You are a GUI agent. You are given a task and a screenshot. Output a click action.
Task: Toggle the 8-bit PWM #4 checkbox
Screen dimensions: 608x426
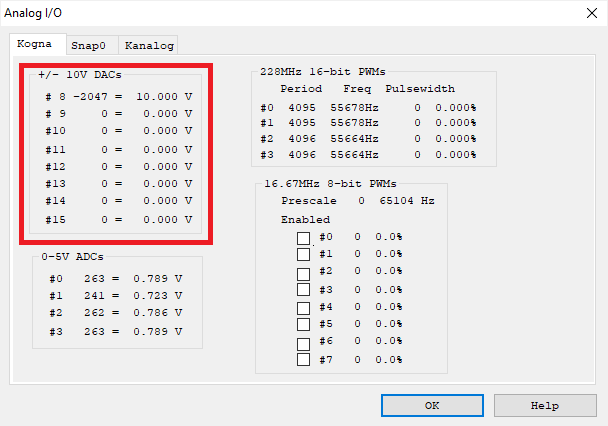[x=304, y=307]
